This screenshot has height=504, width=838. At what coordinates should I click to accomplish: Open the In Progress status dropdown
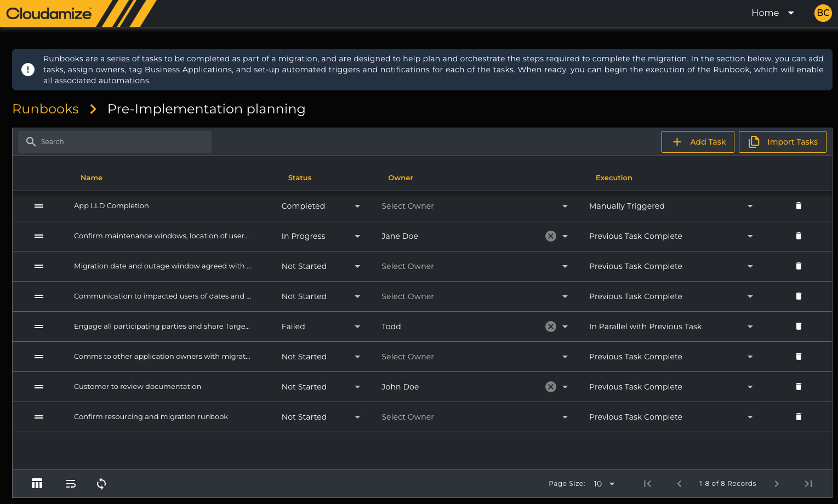(x=321, y=236)
